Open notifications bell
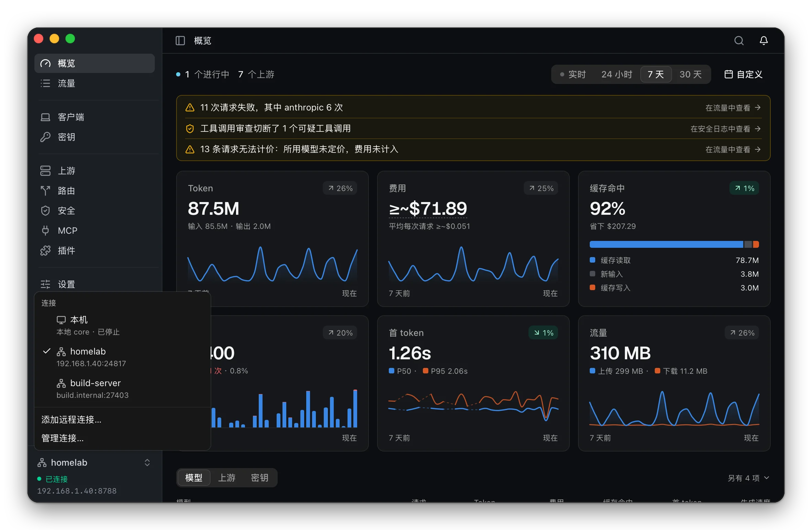Image resolution: width=812 pixels, height=530 pixels. 763,41
